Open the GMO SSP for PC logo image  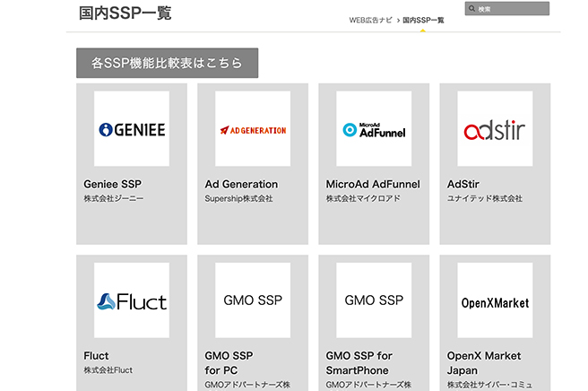tap(253, 300)
